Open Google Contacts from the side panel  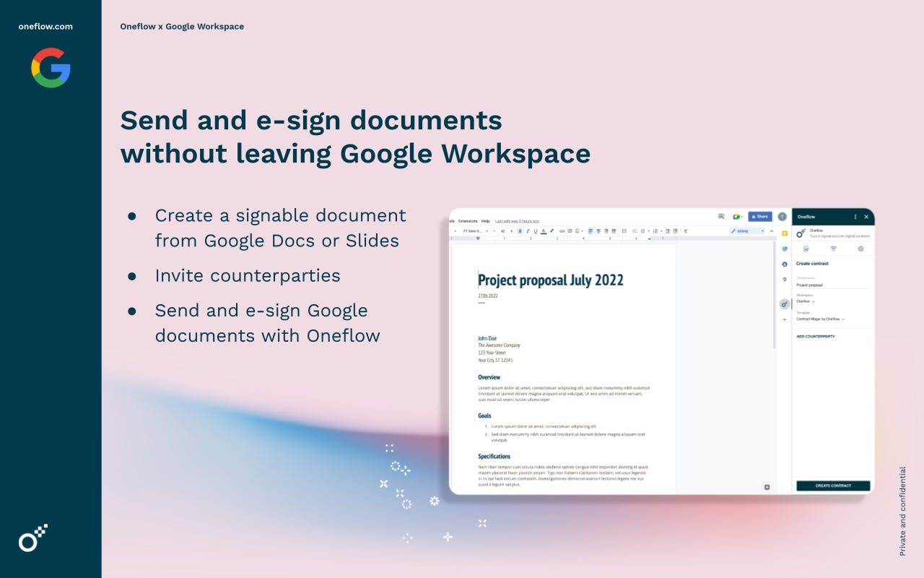(785, 264)
